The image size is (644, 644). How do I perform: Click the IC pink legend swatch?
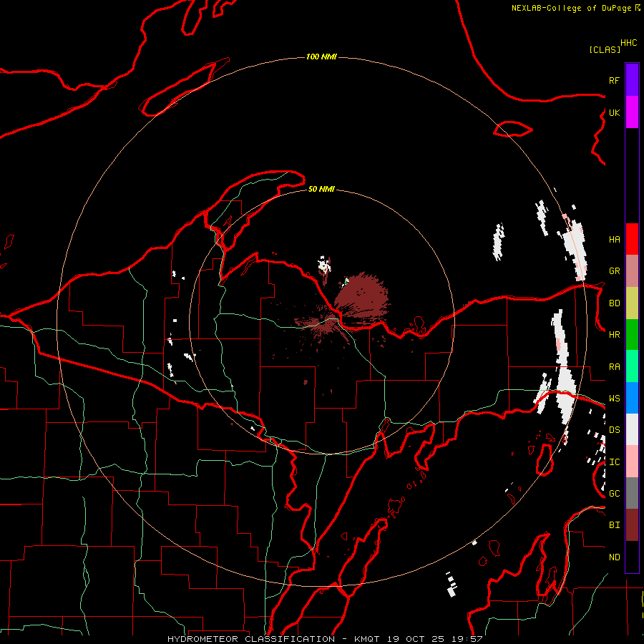coord(632,462)
